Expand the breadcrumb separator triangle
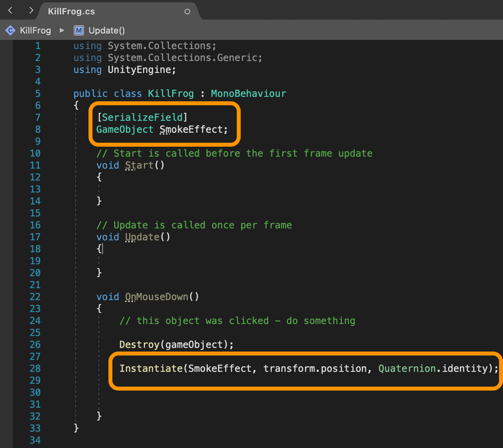 62,31
